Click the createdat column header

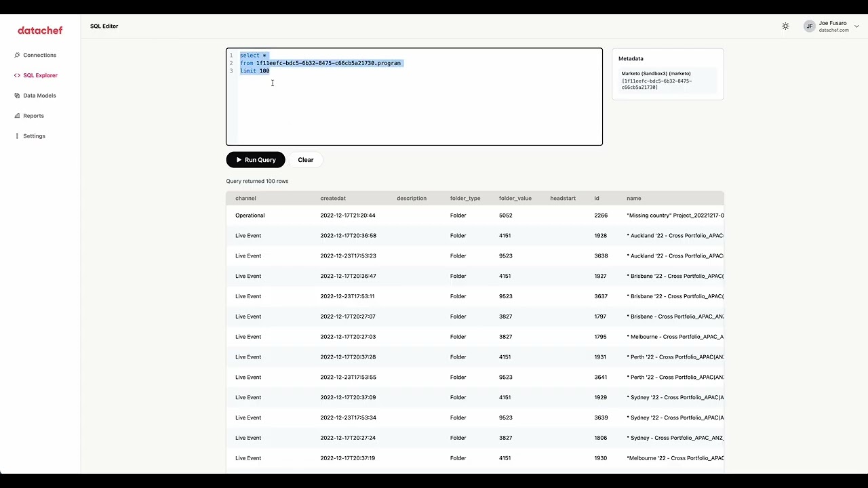[333, 199]
